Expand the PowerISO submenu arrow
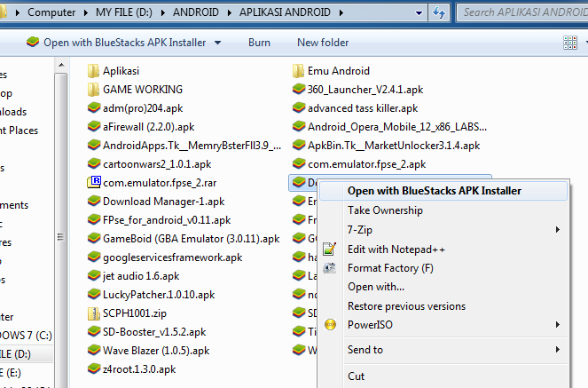This screenshot has width=588, height=388. click(558, 325)
